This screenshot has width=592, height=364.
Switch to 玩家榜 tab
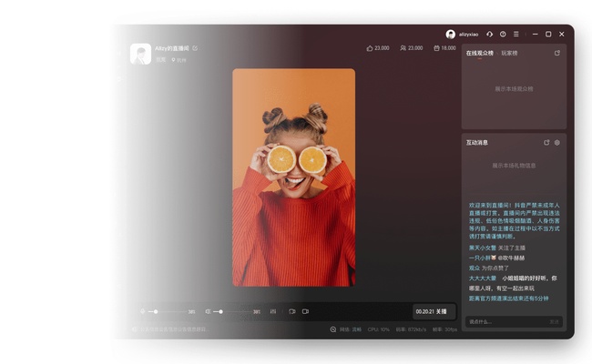(x=509, y=53)
